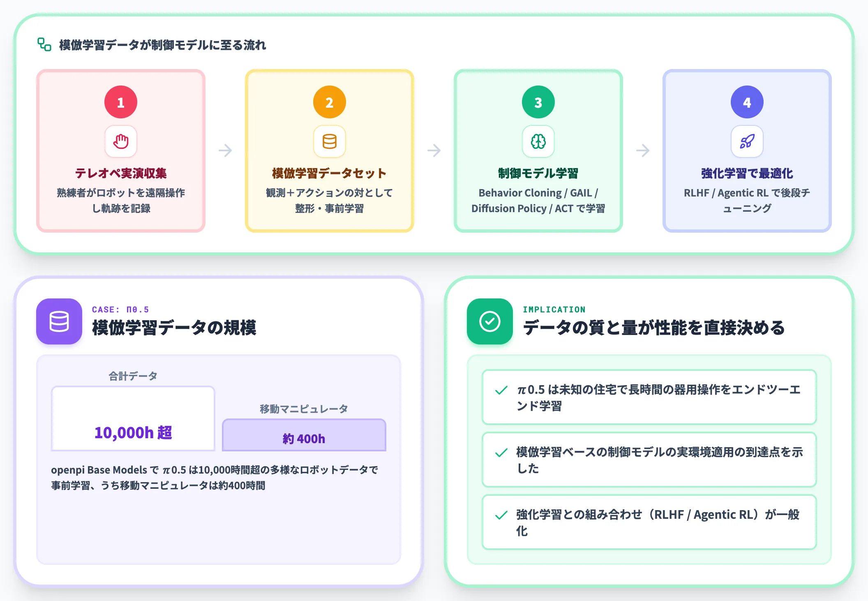Click the orange number 2 circle badge

coord(330,102)
